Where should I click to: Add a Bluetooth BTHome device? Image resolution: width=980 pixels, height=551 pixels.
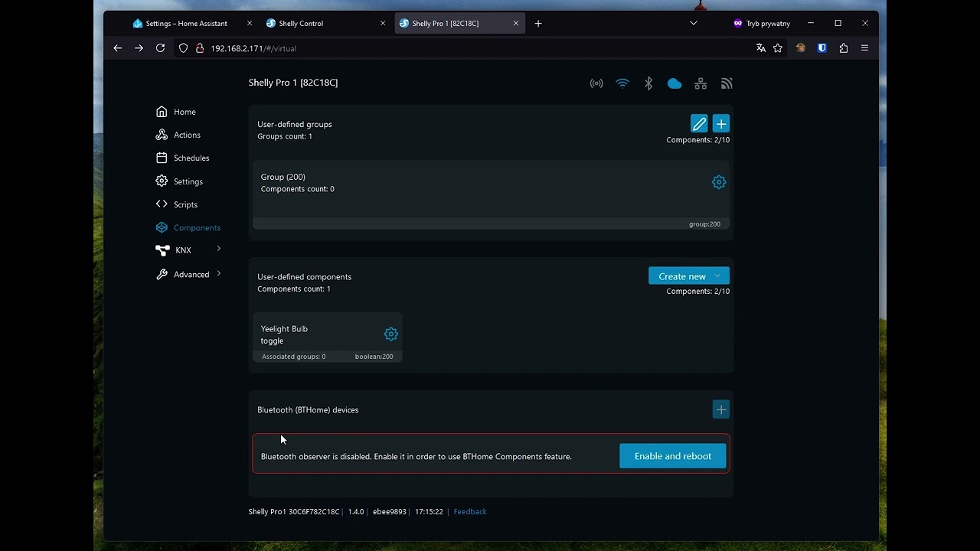point(721,409)
